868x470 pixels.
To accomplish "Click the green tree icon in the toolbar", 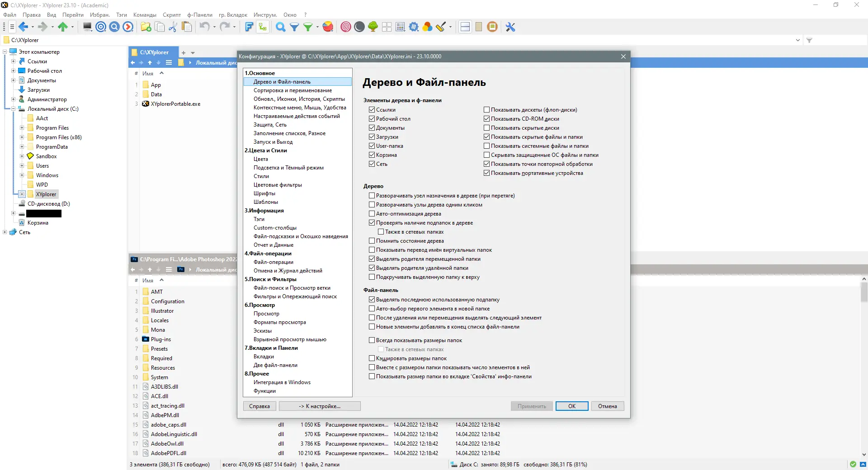I will pyautogui.click(x=373, y=27).
